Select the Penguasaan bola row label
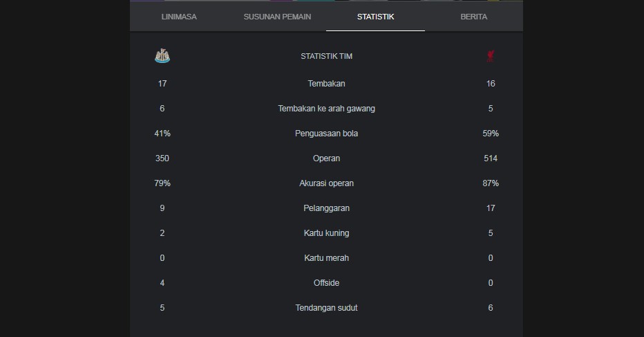Viewport: 644px width, 337px height. pyautogui.click(x=327, y=134)
